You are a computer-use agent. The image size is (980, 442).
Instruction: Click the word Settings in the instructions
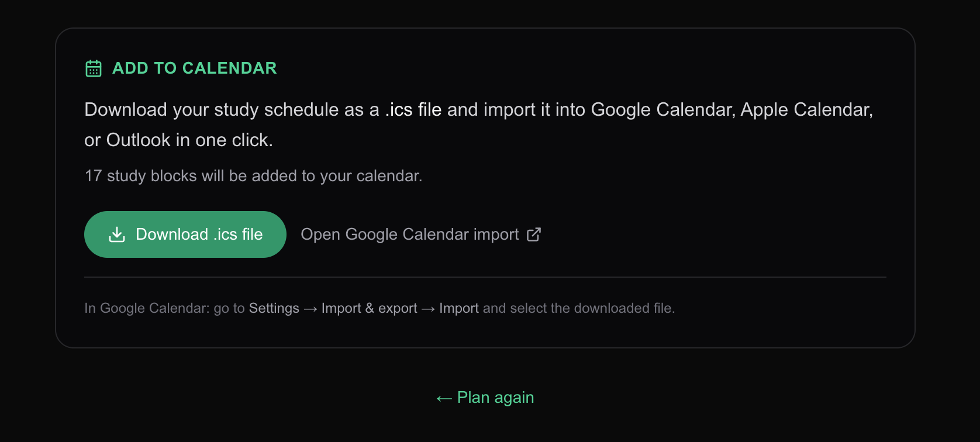tap(274, 308)
